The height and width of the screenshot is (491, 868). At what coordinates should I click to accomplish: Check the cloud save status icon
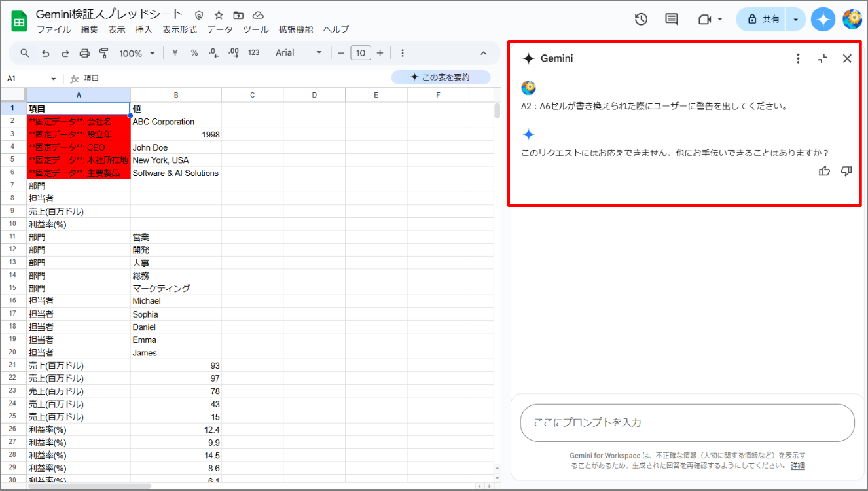coord(258,15)
